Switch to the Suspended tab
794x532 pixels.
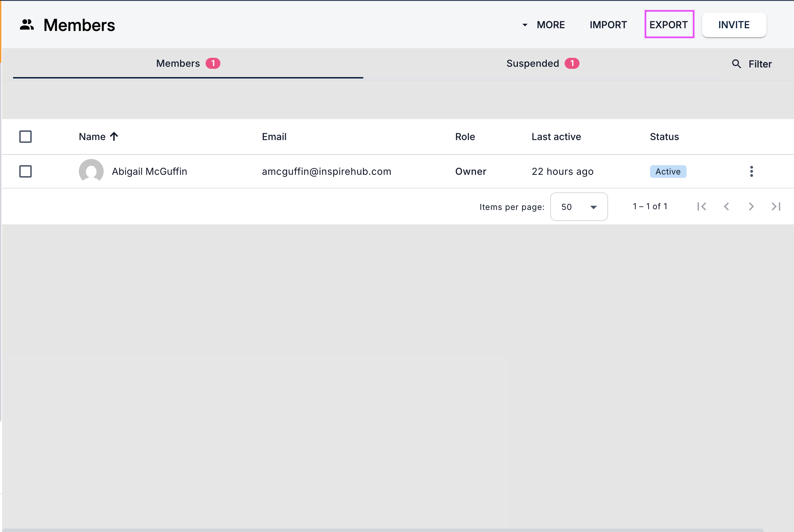coord(543,63)
